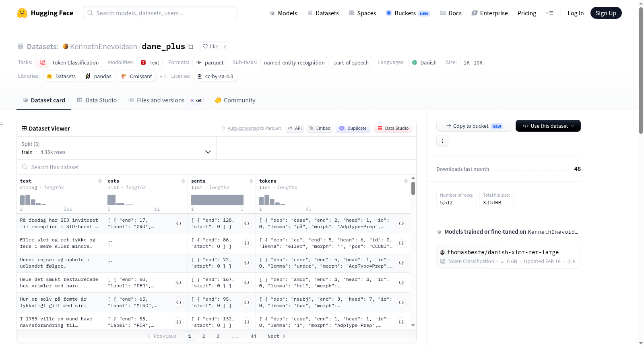Click the Hugging Face logo icon
The image size is (644, 347).
coord(22,13)
